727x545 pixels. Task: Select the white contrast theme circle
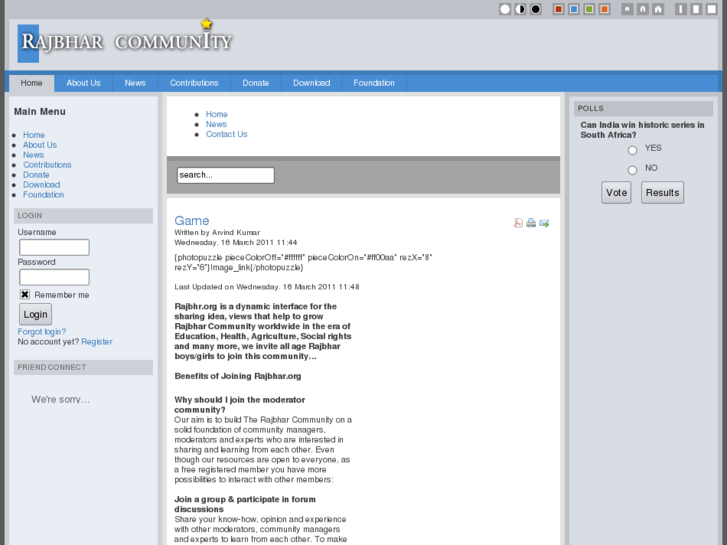pos(505,9)
